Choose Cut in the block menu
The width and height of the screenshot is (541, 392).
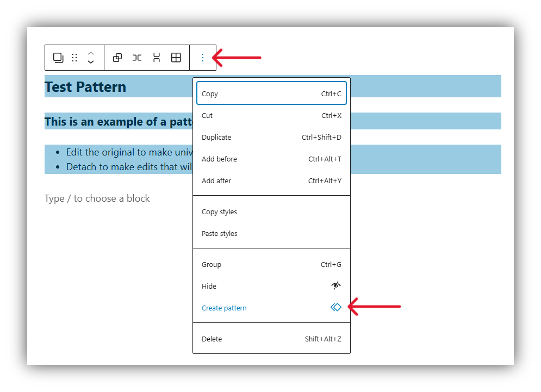click(x=271, y=116)
